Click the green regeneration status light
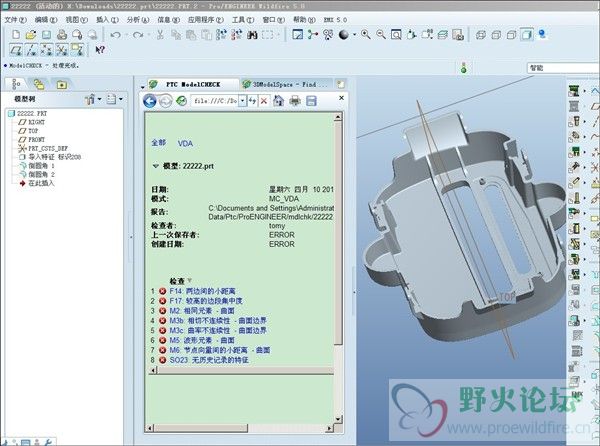This screenshot has height=446, width=600. click(464, 68)
